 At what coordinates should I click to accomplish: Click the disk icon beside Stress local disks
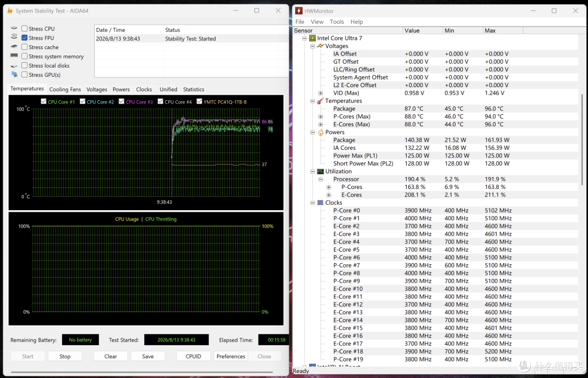(14, 65)
